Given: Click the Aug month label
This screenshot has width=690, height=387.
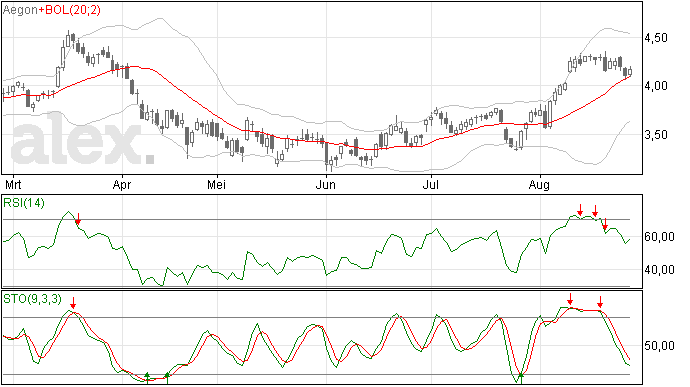Looking at the screenshot, I should coord(539,185).
